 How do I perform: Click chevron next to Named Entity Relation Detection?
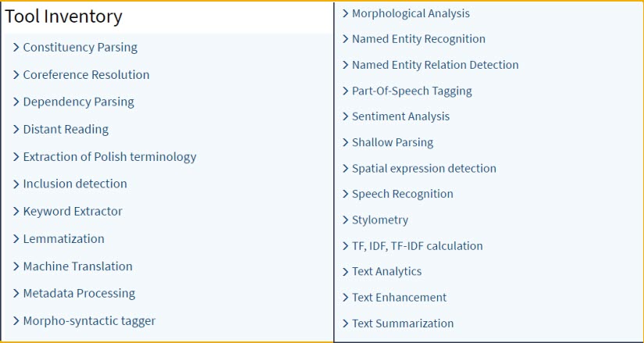[345, 66]
